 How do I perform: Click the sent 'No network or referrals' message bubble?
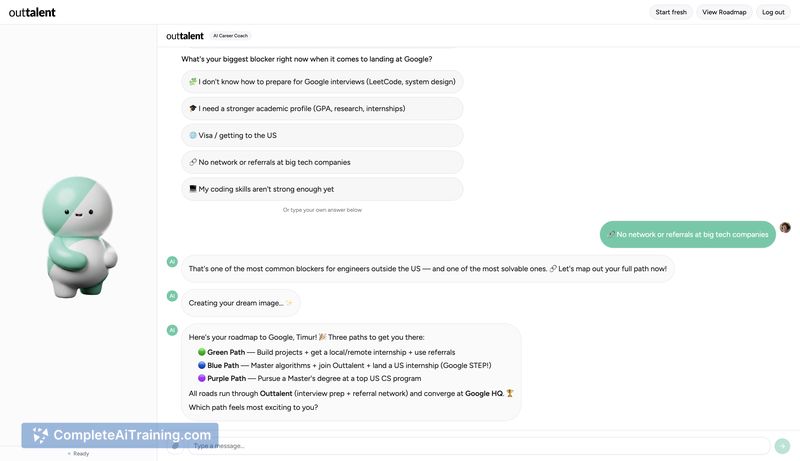687,234
